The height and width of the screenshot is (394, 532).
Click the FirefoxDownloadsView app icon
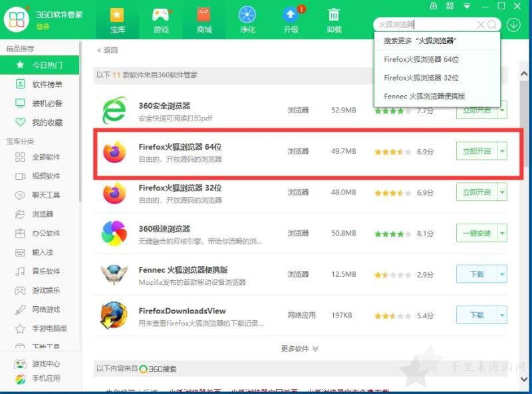pos(114,315)
